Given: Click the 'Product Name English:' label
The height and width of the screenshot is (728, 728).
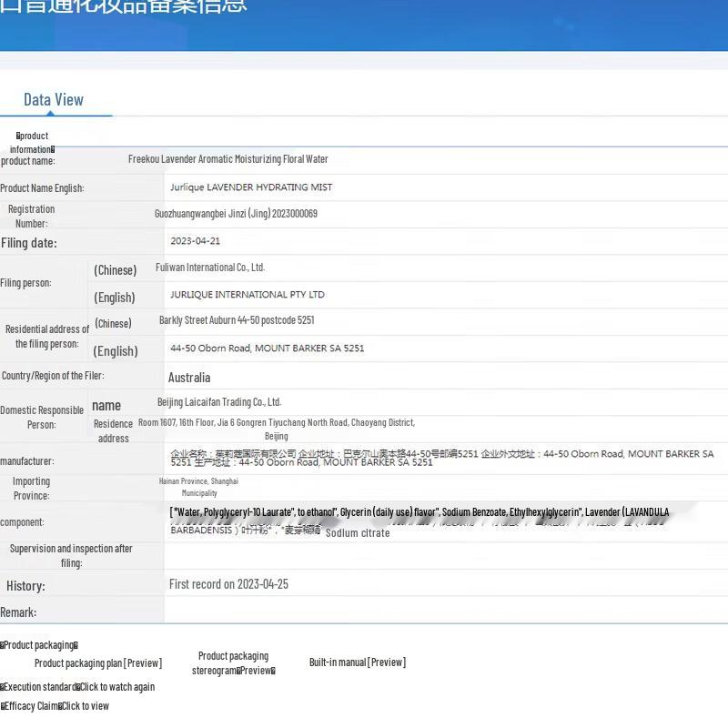Looking at the screenshot, I should [x=42, y=188].
